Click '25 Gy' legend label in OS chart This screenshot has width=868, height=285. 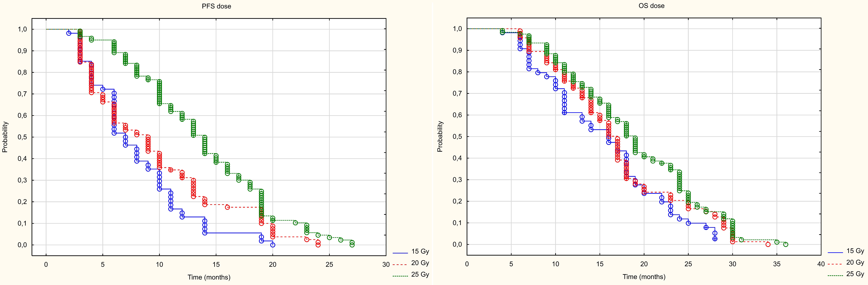click(x=855, y=274)
